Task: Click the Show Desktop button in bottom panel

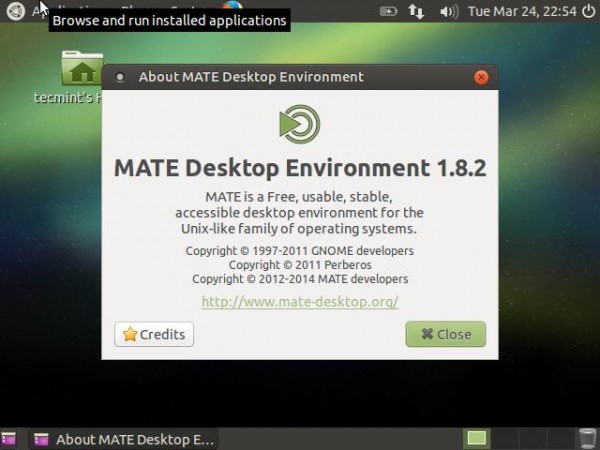Action: [x=8, y=439]
